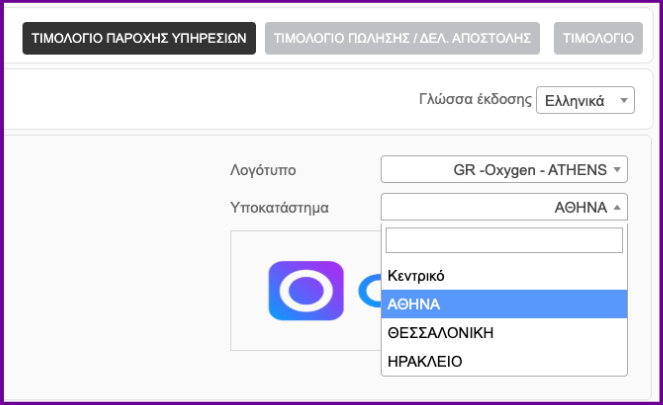Click the Γλώσσα έκδοσης label
The width and height of the screenshot is (663, 405).
coord(473,100)
